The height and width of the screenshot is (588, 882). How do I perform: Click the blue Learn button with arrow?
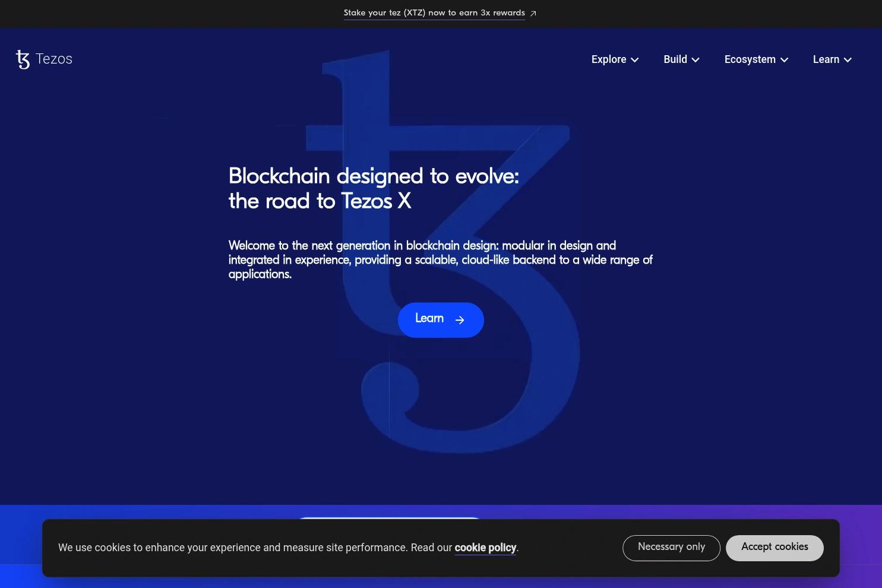[x=441, y=320]
